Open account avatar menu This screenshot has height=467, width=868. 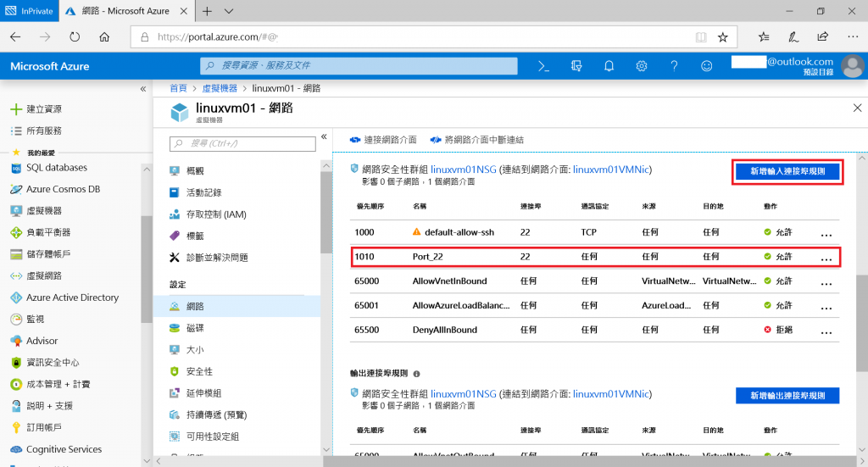853,66
